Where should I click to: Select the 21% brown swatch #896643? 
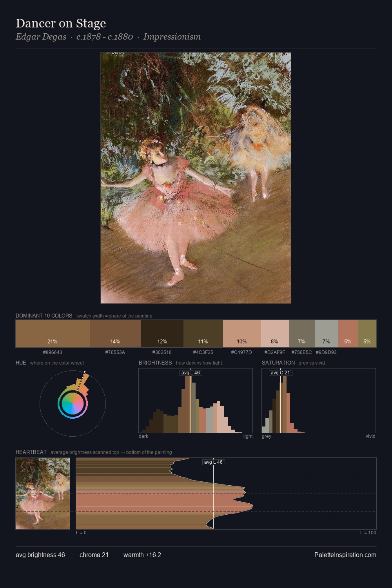click(x=53, y=334)
